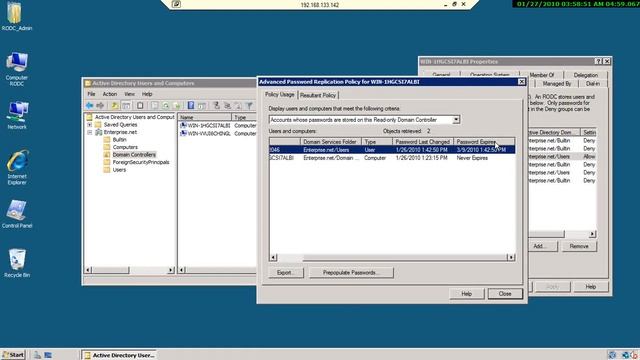The width and height of the screenshot is (640, 360).
Task: Click the Export... button
Action: coord(286,273)
